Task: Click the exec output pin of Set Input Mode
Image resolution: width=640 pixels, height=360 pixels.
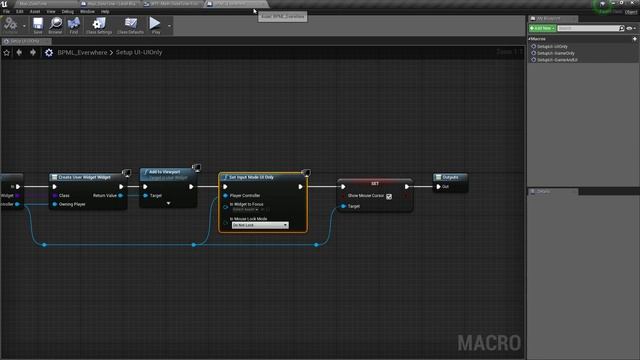Action: 300,187
